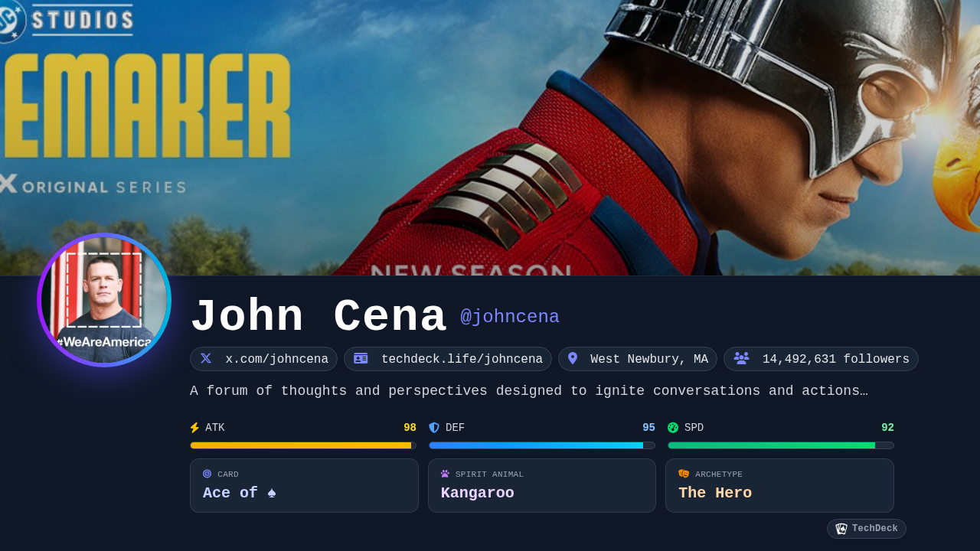Click the target icon next to CARD

click(207, 474)
